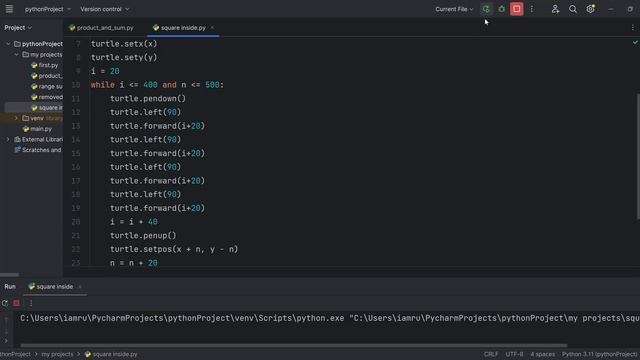This screenshot has width=640, height=360.
Task: Open the pythonProject project dropdown
Action: click(47, 9)
